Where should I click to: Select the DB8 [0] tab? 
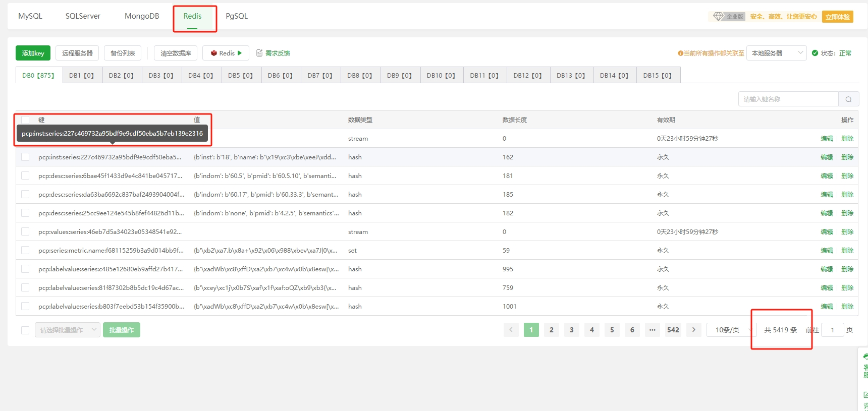tap(360, 75)
